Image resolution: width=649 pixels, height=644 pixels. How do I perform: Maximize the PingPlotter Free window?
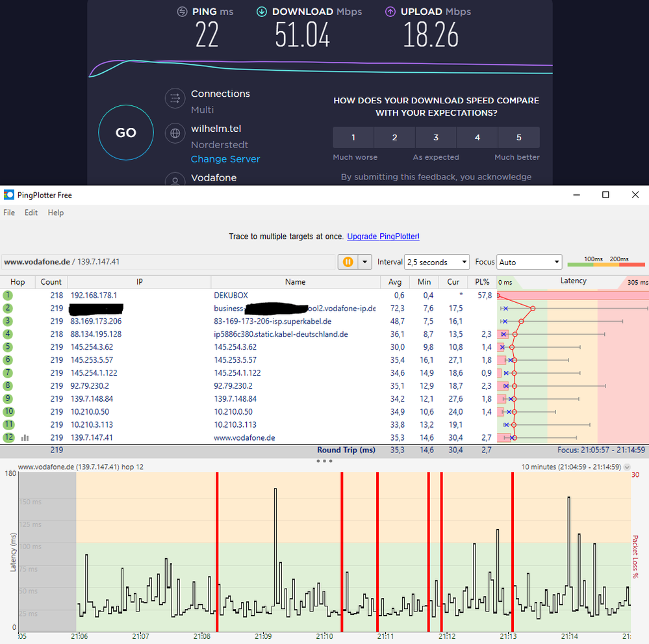[605, 195]
